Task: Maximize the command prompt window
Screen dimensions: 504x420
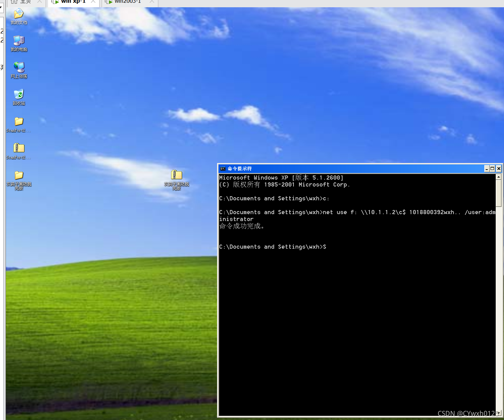Action: (492, 169)
